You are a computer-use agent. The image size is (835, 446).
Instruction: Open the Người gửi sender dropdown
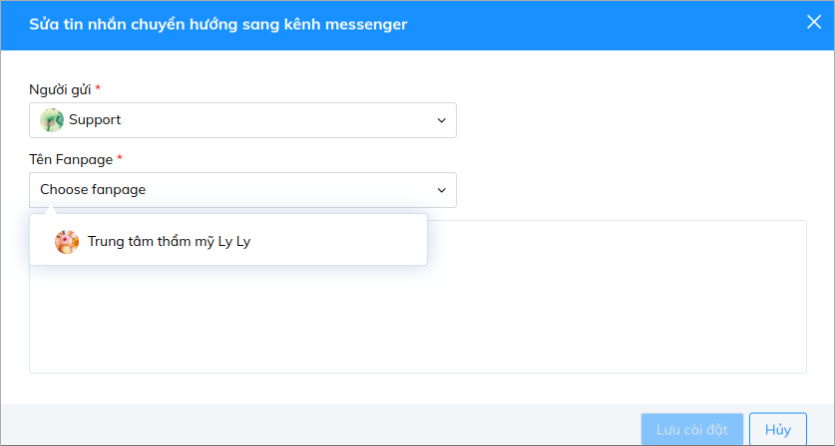(243, 120)
